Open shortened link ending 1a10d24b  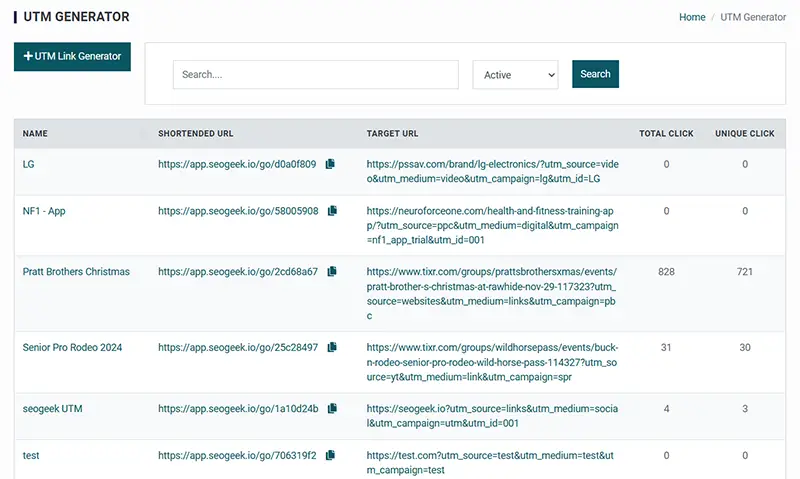point(238,409)
